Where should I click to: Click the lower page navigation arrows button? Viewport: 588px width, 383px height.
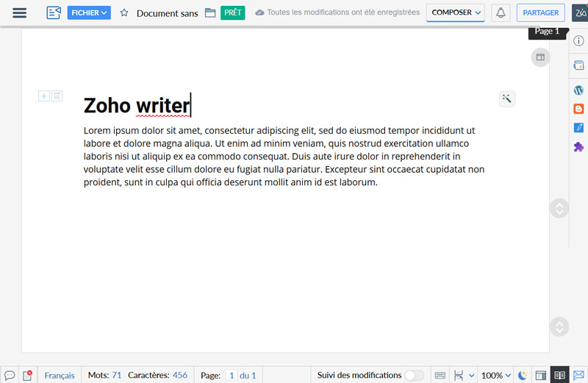[x=559, y=326]
